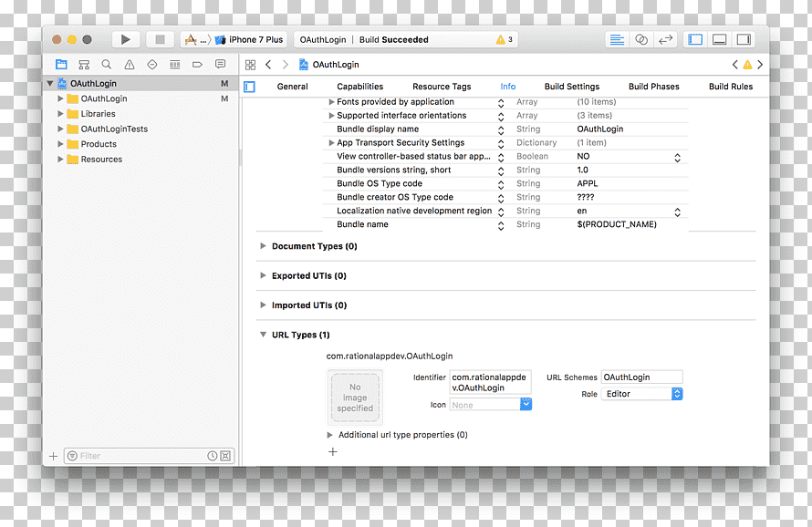Open the Report navigator icon
812x527 pixels.
[x=220, y=64]
